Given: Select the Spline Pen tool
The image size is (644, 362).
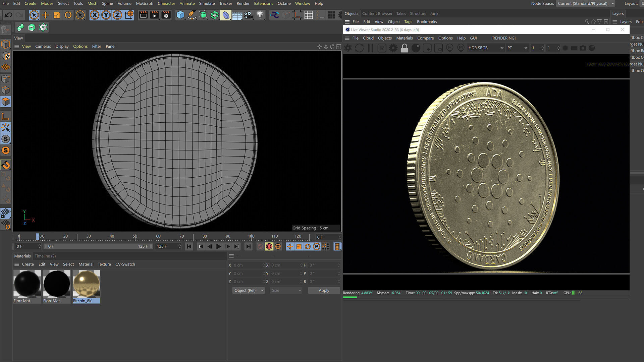Looking at the screenshot, I should click(192, 15).
